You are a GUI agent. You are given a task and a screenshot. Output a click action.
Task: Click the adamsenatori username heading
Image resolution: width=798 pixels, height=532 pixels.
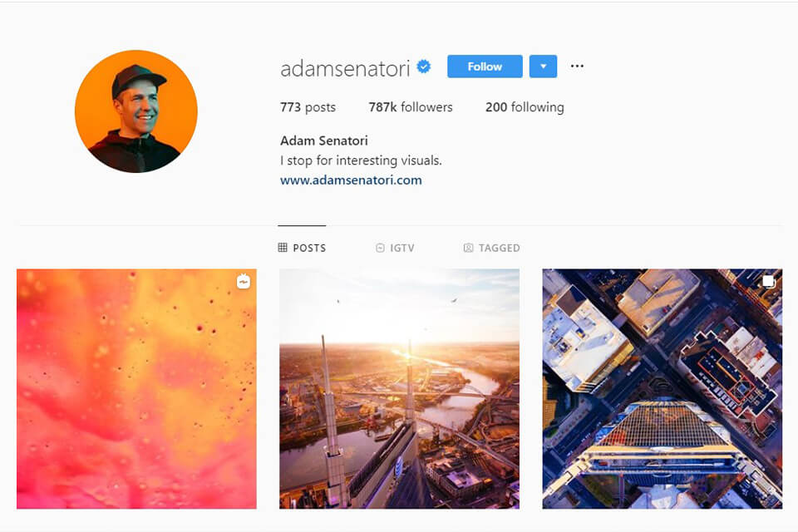point(345,68)
